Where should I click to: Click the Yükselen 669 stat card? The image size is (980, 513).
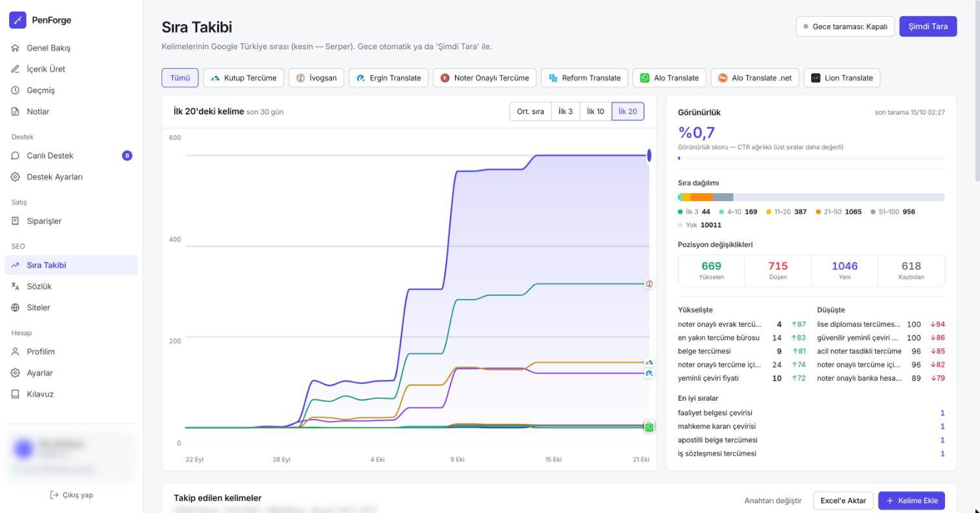pyautogui.click(x=712, y=270)
